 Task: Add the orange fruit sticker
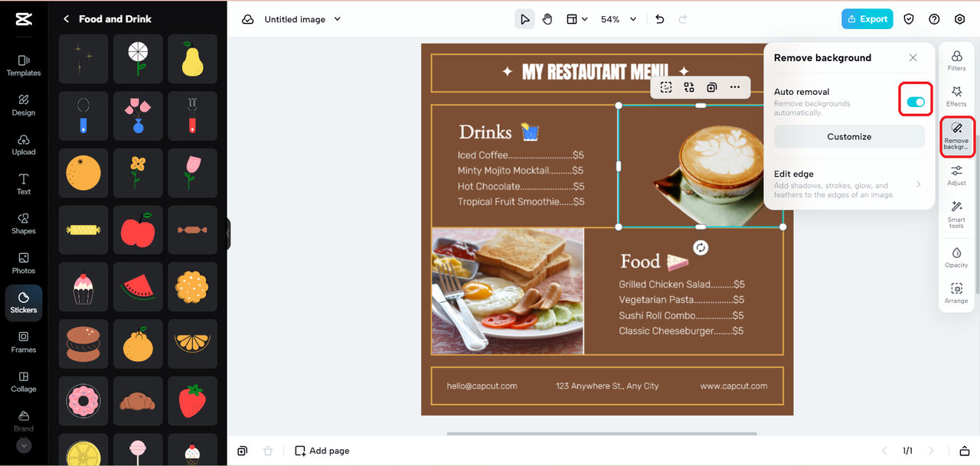[83, 173]
